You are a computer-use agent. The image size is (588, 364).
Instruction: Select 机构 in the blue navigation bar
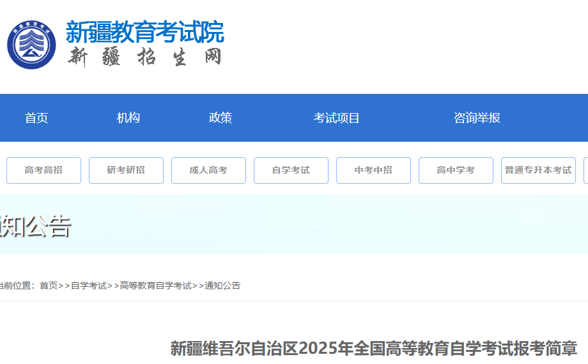coord(128,118)
